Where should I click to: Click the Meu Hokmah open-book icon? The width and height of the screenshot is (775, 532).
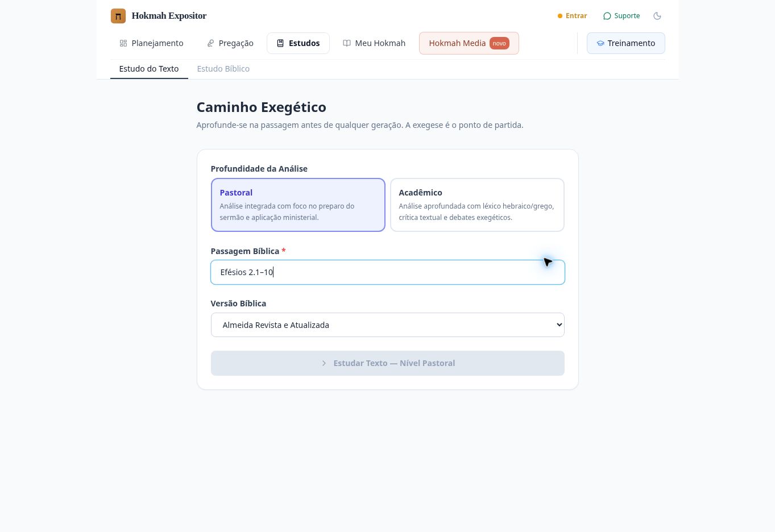tap(347, 43)
